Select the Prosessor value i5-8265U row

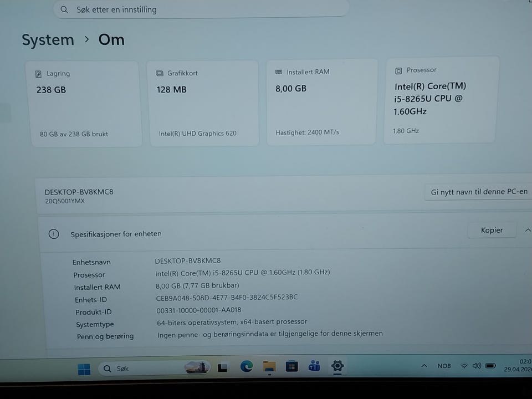[x=242, y=273]
